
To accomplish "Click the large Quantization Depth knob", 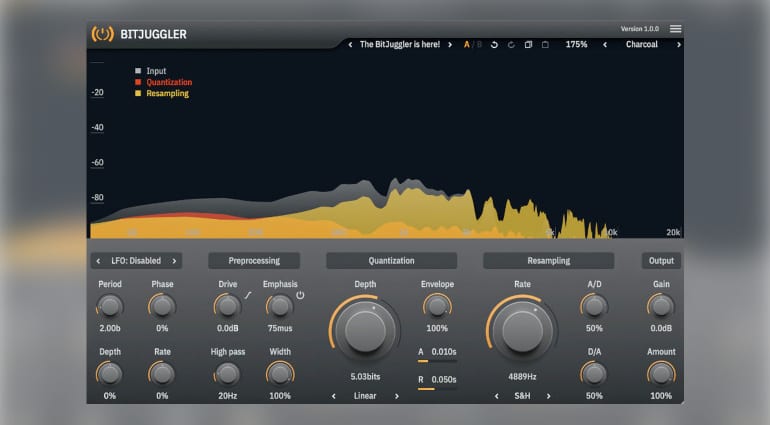I will tap(365, 330).
